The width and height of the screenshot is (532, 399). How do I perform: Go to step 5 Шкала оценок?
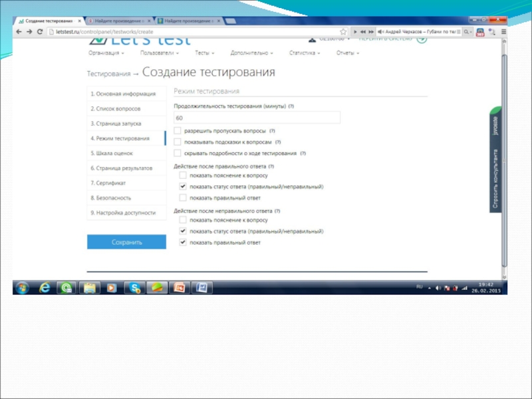(126, 154)
